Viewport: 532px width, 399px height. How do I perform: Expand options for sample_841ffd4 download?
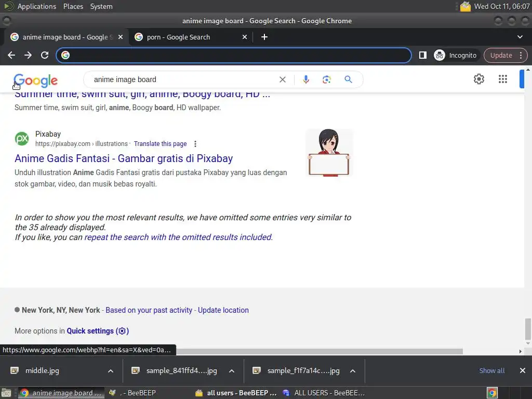point(231,371)
